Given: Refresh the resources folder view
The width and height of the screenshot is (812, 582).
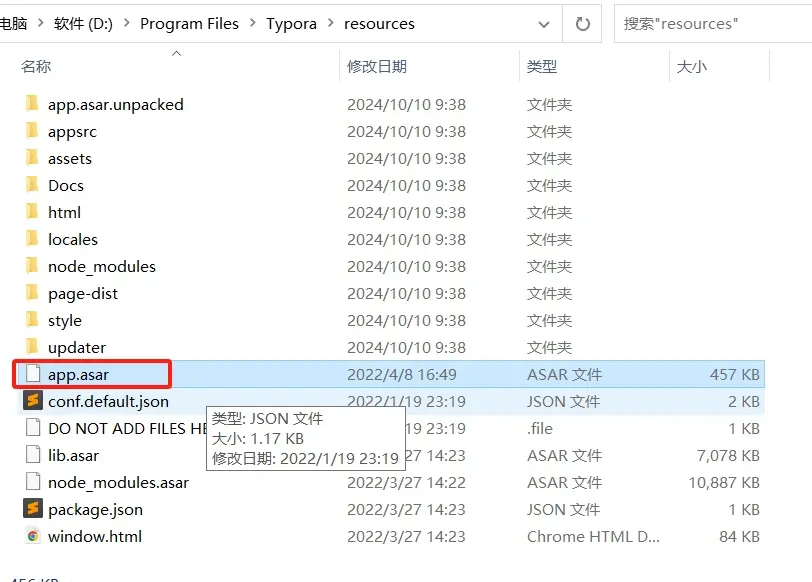Looking at the screenshot, I should click(583, 24).
